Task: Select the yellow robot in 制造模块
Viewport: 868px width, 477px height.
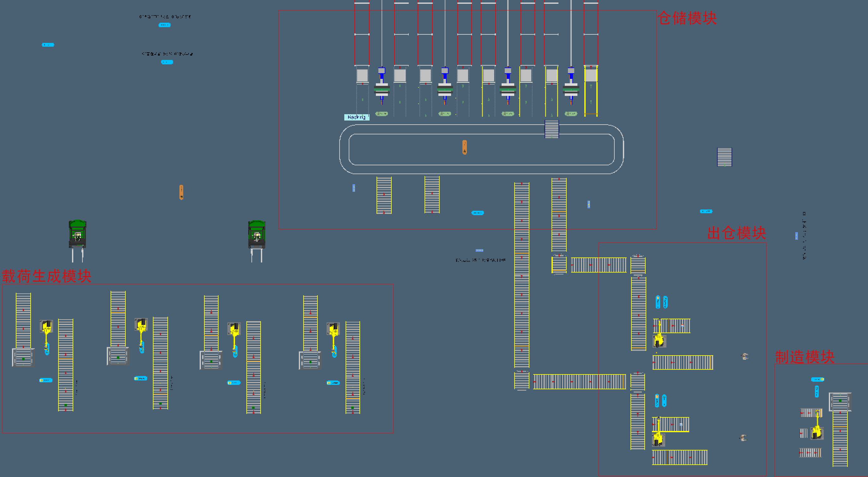Action: pos(817,431)
